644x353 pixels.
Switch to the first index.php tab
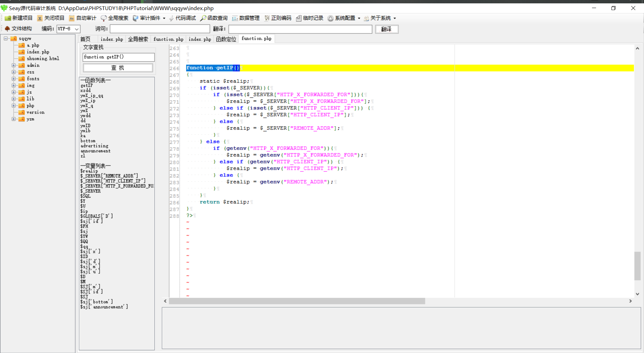[112, 39]
